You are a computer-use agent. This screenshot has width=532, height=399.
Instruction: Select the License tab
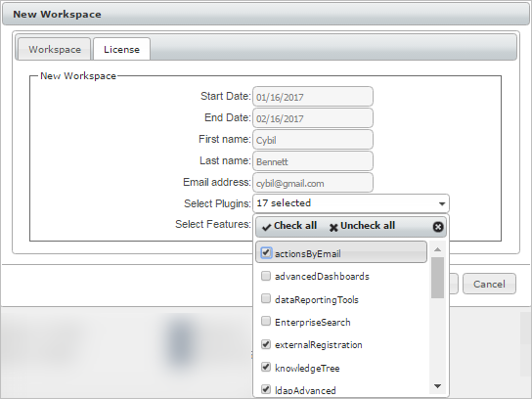coord(121,49)
